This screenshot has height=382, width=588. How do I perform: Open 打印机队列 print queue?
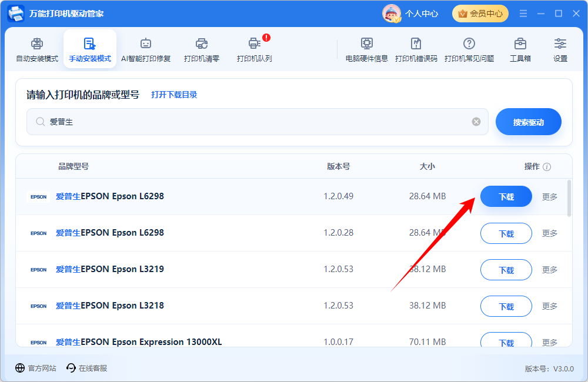pos(255,49)
